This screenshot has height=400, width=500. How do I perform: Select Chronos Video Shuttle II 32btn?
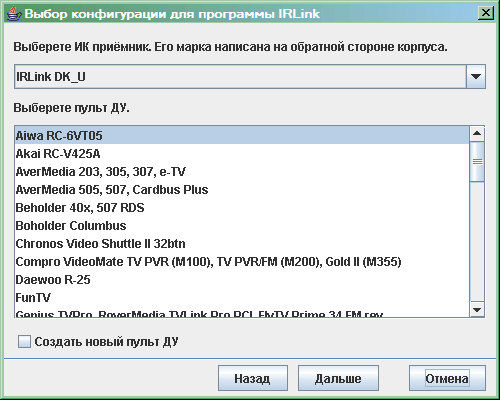tap(242, 243)
